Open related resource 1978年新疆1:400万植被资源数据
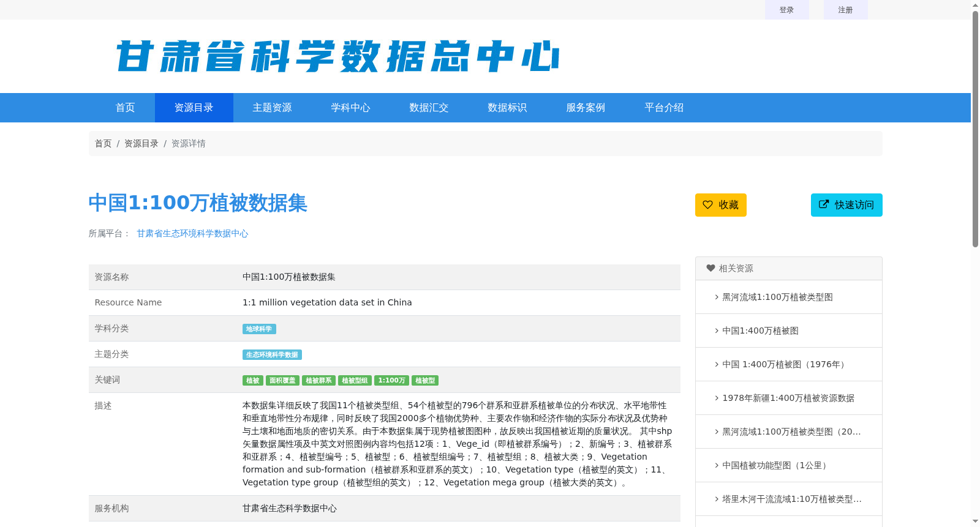The image size is (980, 527). click(x=788, y=398)
